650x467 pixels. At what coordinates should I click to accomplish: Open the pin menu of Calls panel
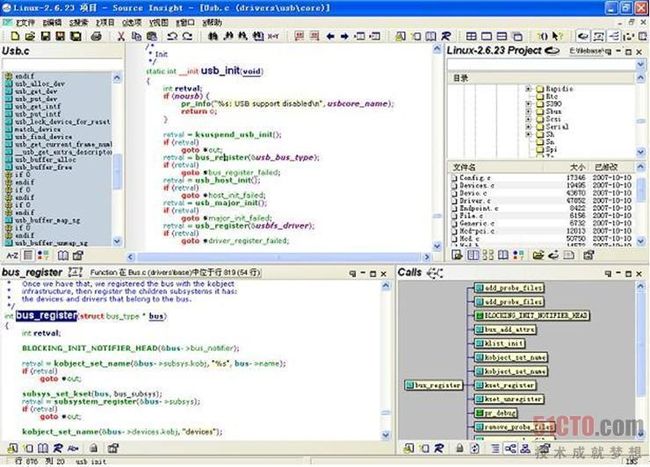point(608,273)
